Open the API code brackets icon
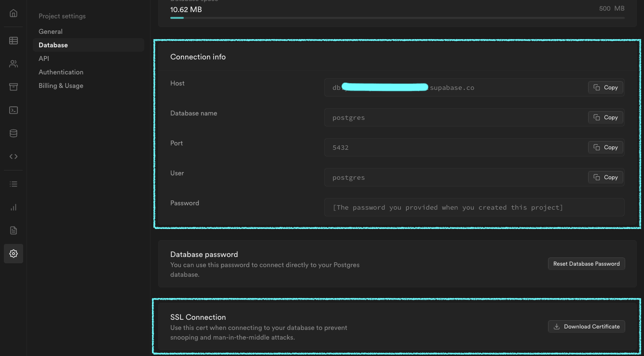Image resolution: width=644 pixels, height=356 pixels. [x=14, y=157]
